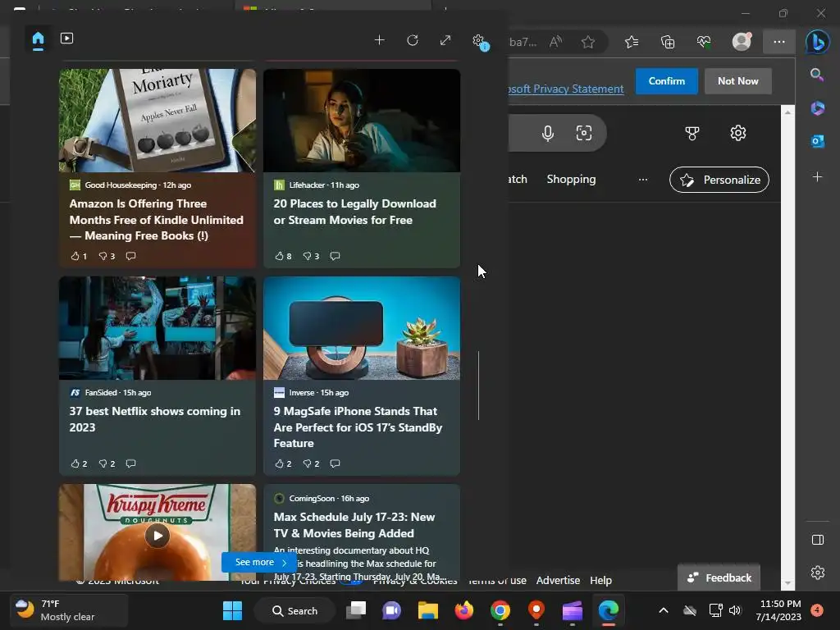Open Google Chrome from taskbar
This screenshot has width=840, height=630.
(x=500, y=610)
